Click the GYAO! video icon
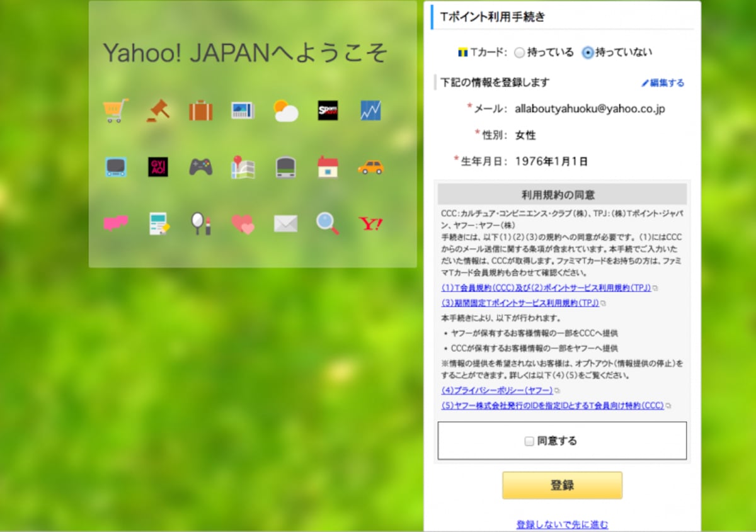756x532 pixels. click(157, 167)
